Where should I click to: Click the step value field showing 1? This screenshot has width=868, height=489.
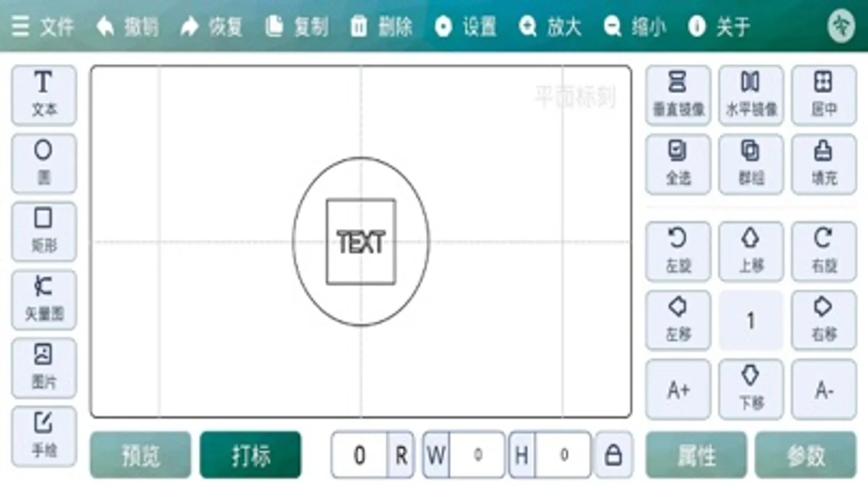(x=751, y=320)
